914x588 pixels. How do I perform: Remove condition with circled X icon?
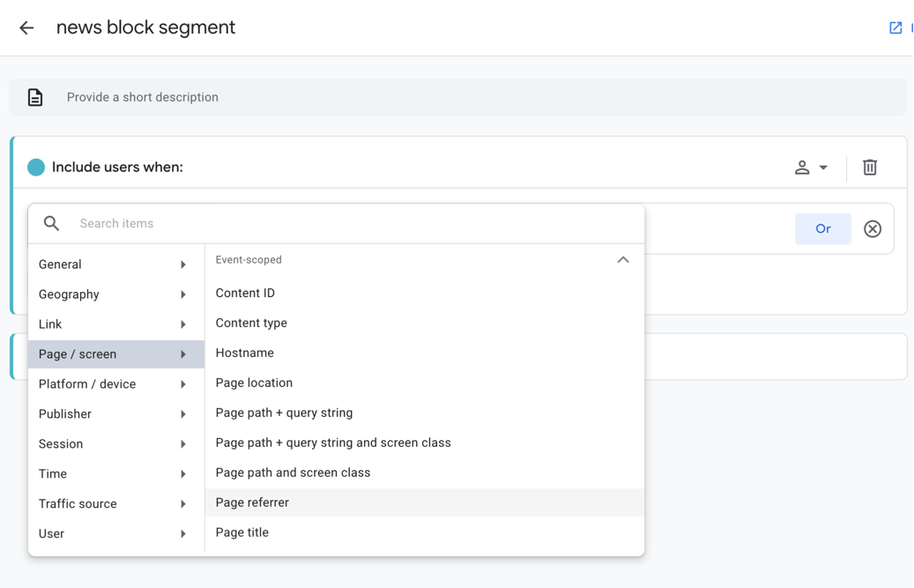[873, 229]
